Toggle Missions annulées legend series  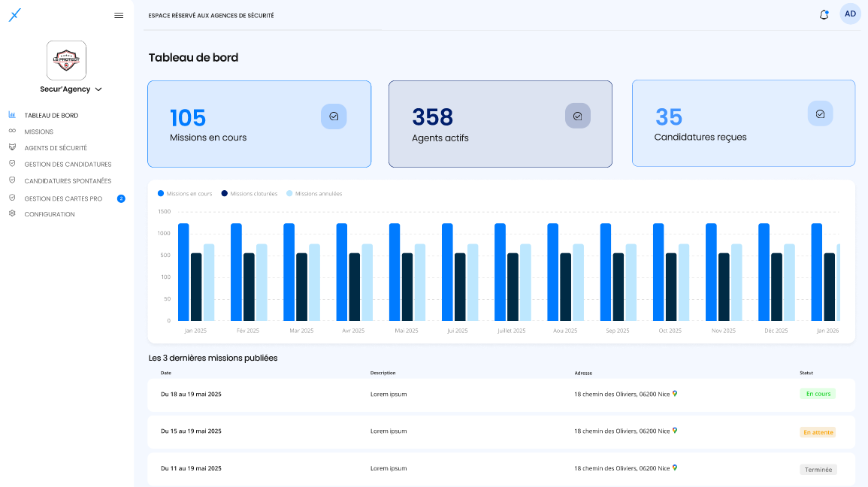click(314, 194)
